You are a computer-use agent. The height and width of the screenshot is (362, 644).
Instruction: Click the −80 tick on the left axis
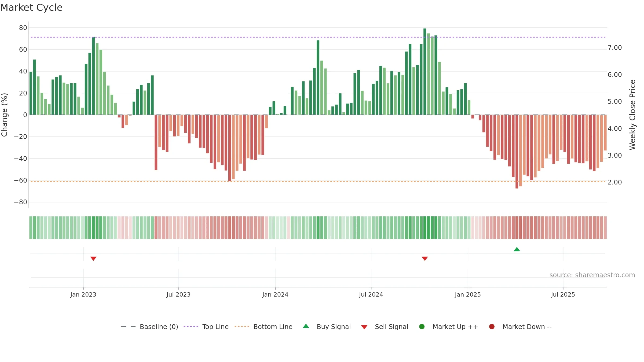coord(21,202)
